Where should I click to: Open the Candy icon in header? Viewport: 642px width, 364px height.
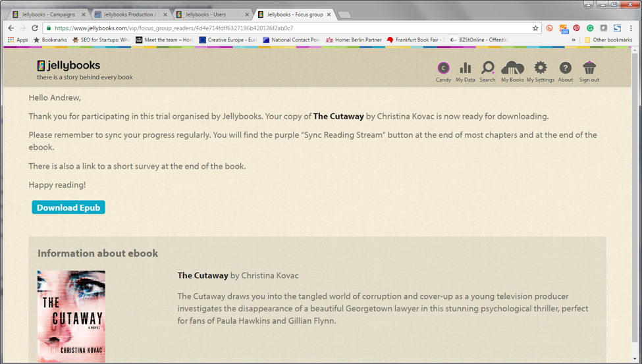(443, 68)
